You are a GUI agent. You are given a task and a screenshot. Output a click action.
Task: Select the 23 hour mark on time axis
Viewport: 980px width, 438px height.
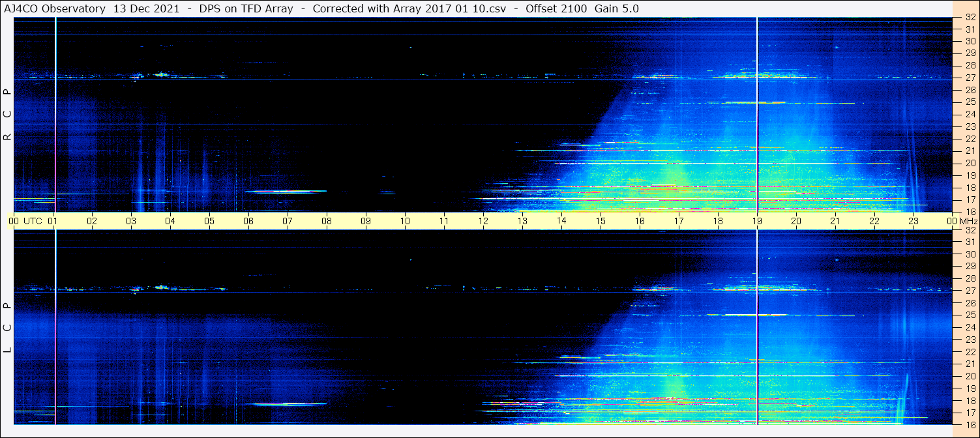pos(913,221)
